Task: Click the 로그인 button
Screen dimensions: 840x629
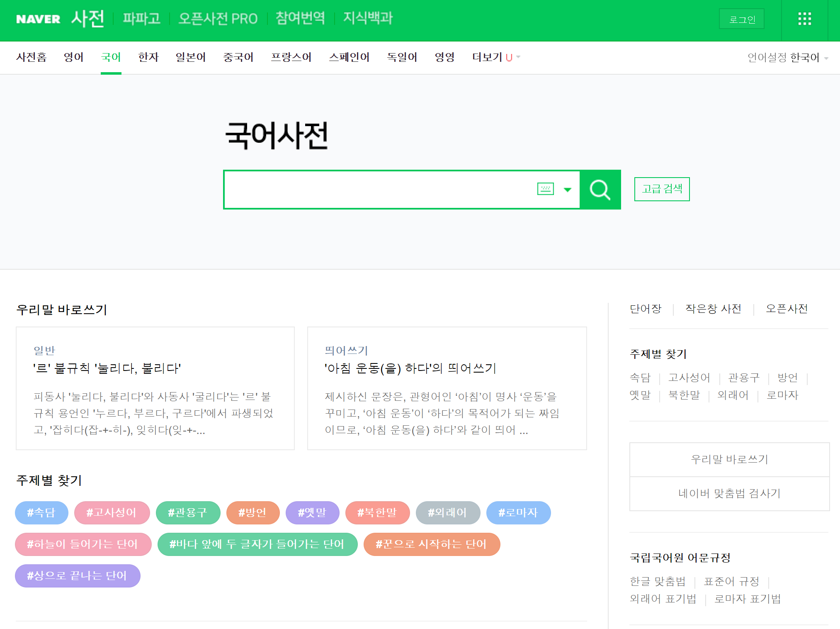Action: [x=741, y=19]
